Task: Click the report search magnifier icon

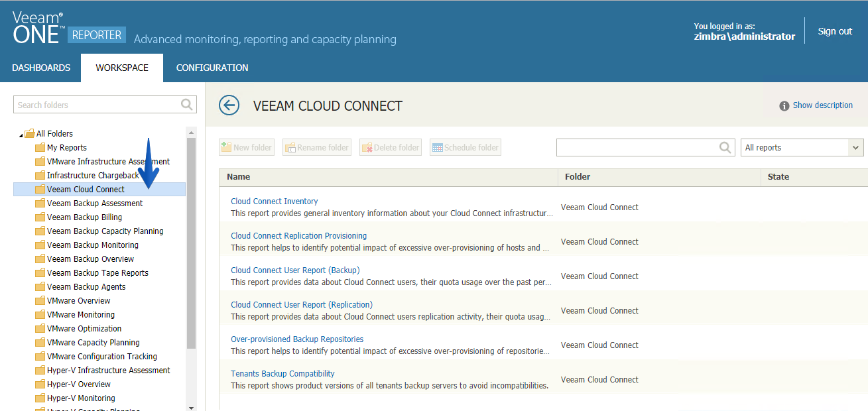Action: (x=726, y=148)
